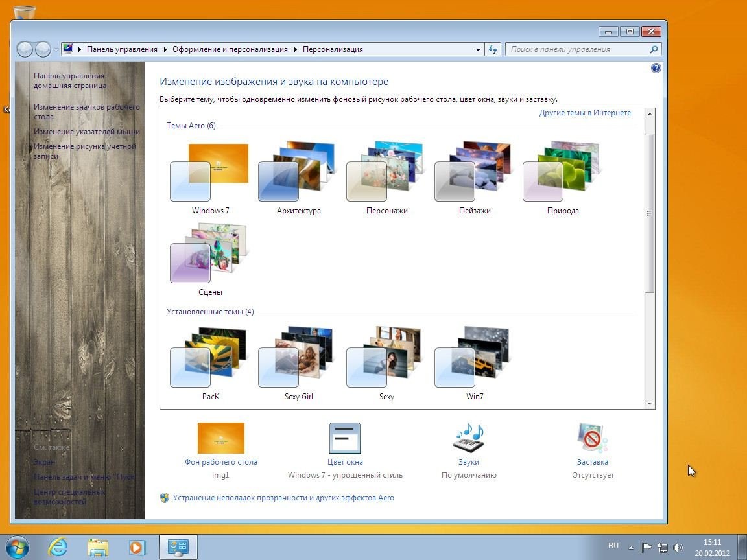Click the Звуки link
Viewport: 747px width, 560px height.
(469, 462)
